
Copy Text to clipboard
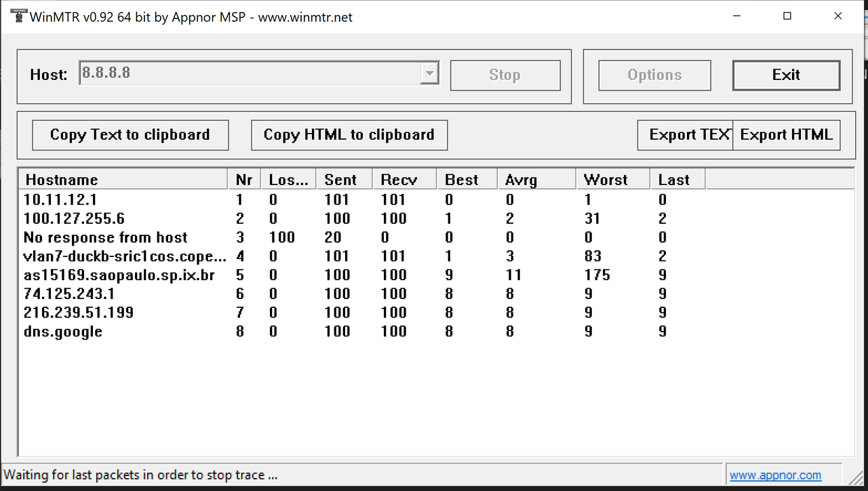pyautogui.click(x=130, y=135)
